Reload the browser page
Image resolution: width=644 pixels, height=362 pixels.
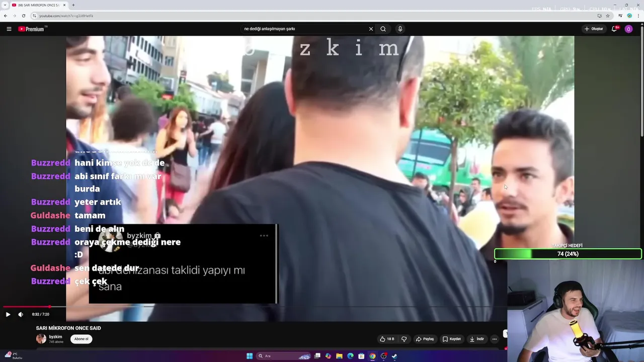coord(23,16)
